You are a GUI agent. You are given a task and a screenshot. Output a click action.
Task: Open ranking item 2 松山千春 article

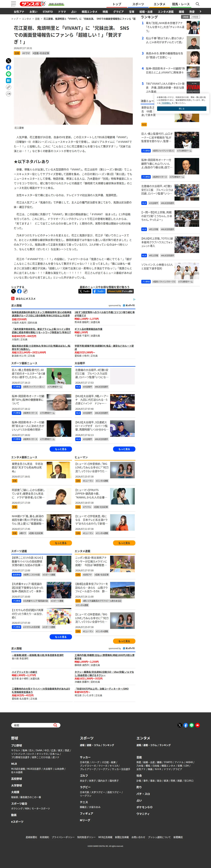[165, 40]
